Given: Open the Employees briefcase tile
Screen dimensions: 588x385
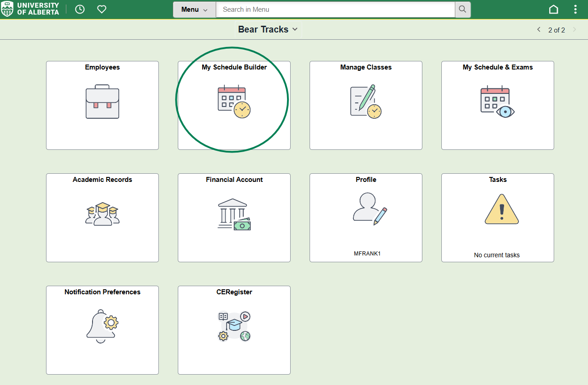Looking at the screenshot, I should click(x=102, y=102).
